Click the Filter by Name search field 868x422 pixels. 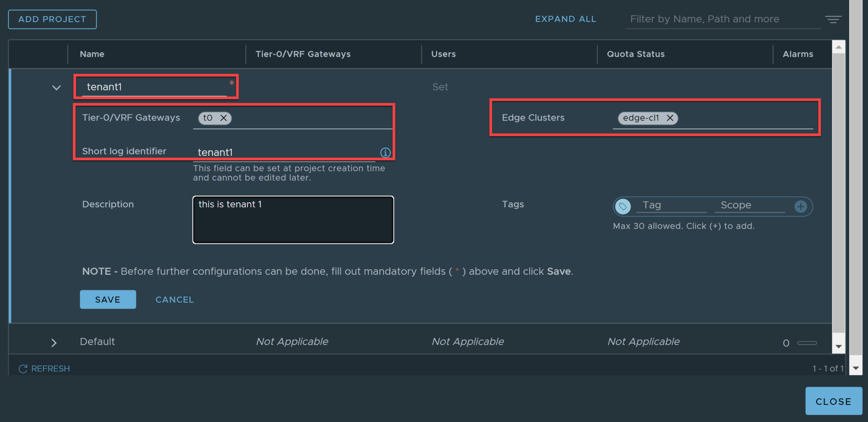721,19
